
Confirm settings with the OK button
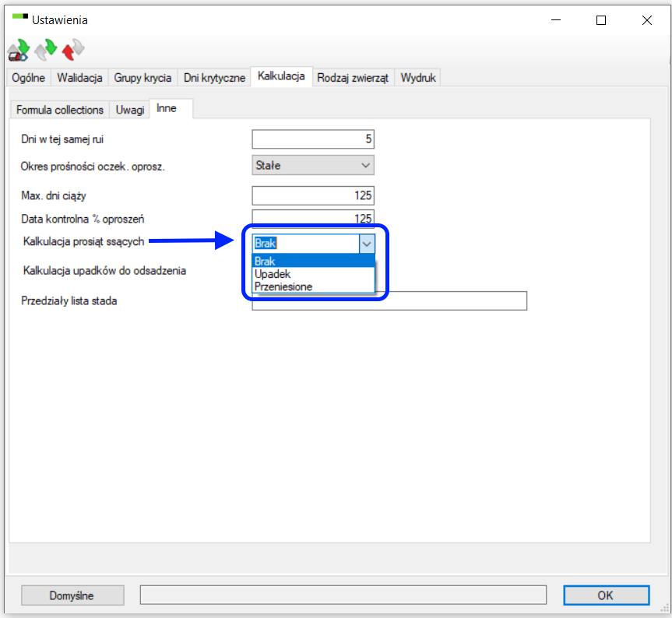coord(606,595)
